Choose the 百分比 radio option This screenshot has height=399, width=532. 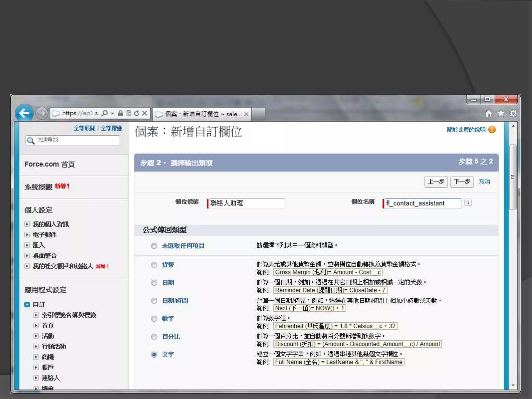(154, 337)
